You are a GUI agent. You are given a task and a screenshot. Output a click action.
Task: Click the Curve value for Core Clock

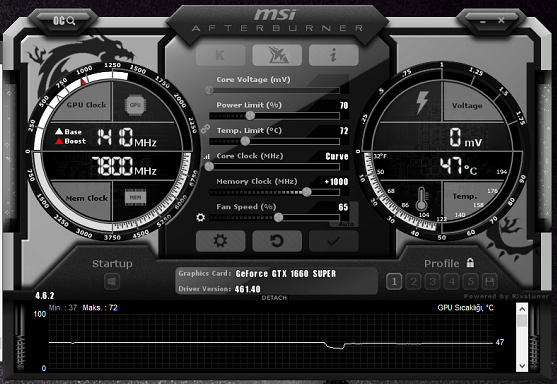point(337,156)
